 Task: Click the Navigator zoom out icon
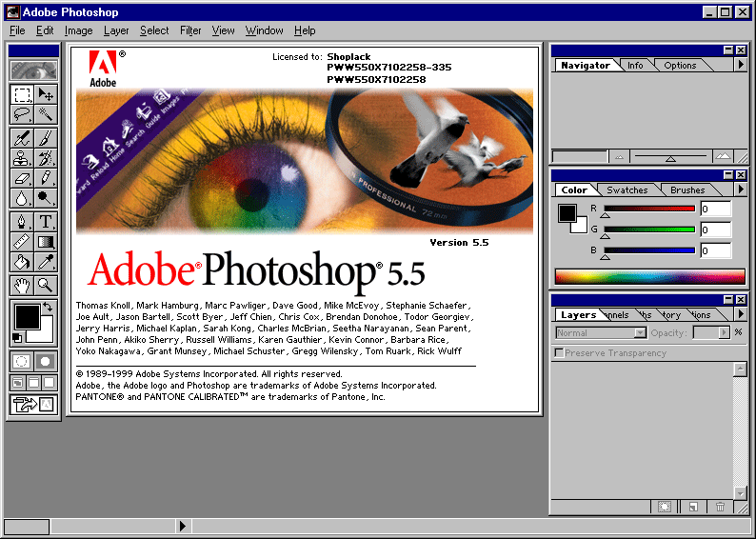(x=619, y=157)
